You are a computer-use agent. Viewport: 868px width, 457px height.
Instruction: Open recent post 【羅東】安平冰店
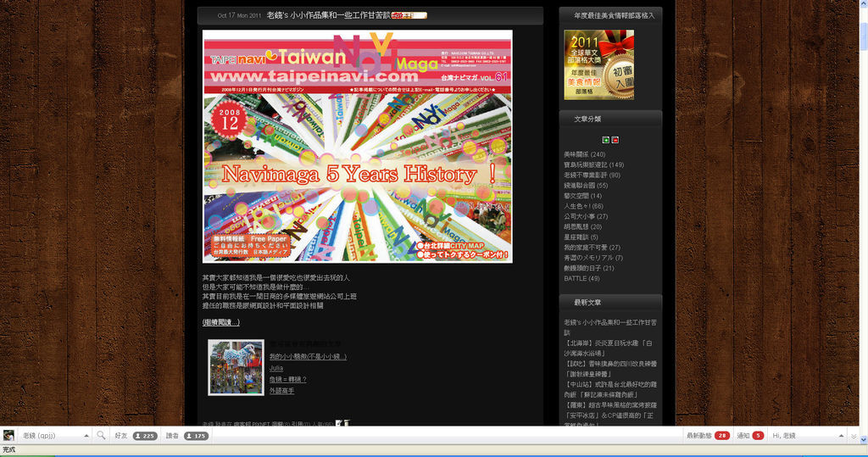tap(610, 414)
